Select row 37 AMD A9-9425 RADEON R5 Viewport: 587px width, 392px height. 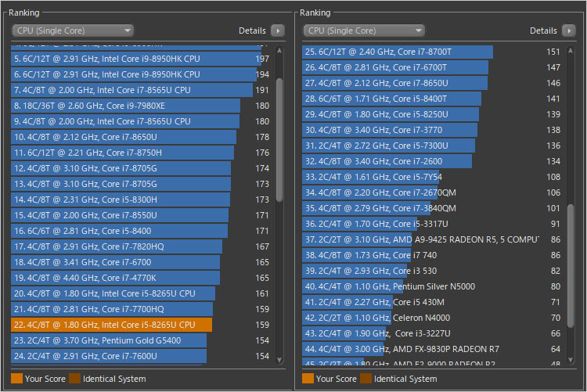[x=431, y=239]
